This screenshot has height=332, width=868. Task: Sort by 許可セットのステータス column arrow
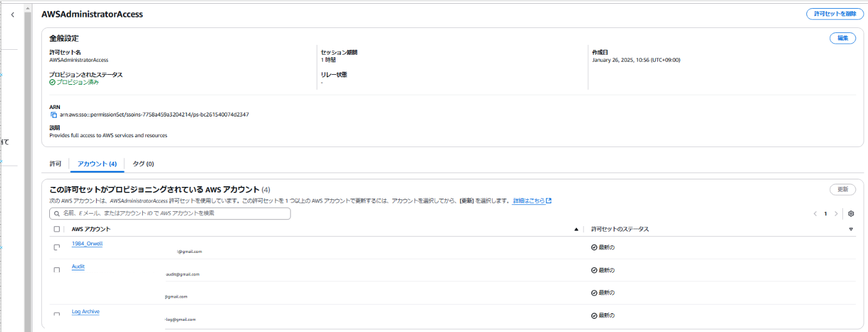point(851,229)
